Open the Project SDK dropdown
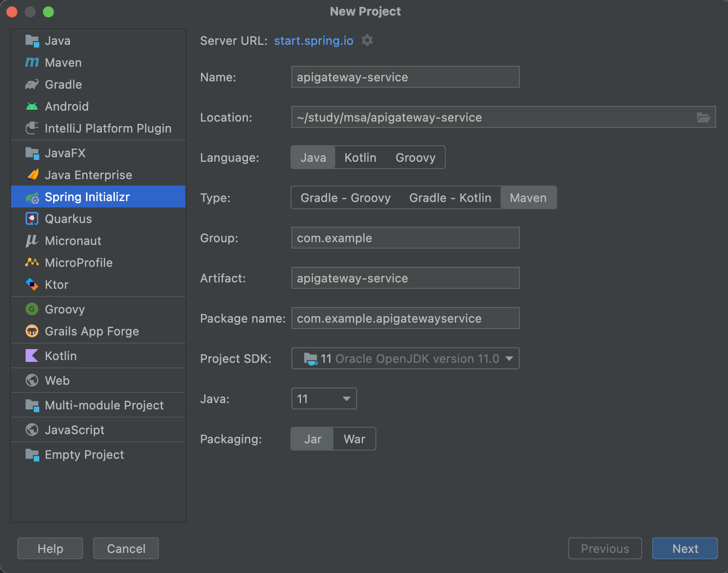 [x=406, y=359]
